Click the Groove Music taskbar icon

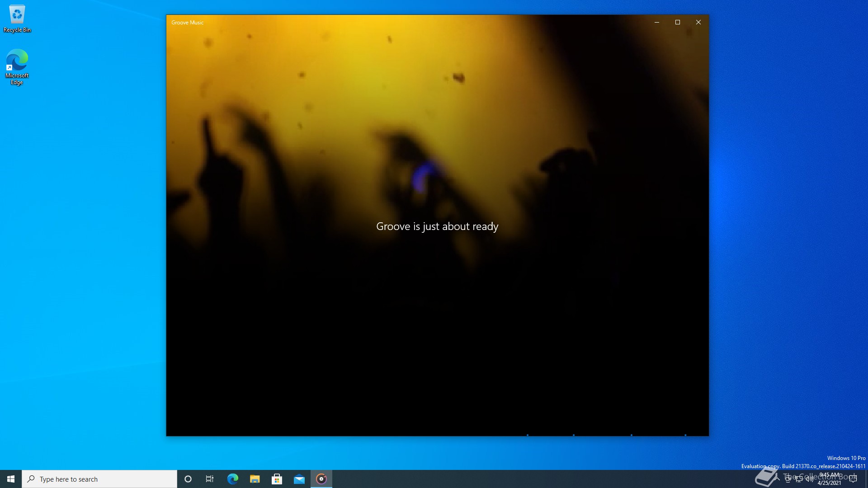pyautogui.click(x=321, y=479)
